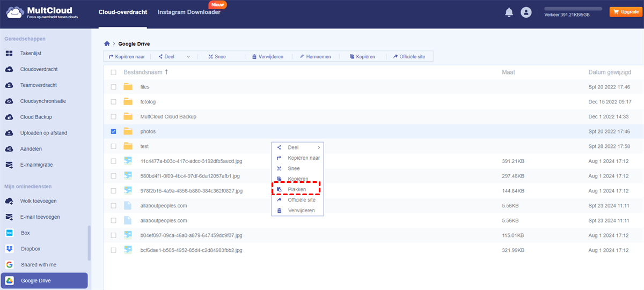Check the bcf6dae1 jpg file checkbox

[x=113, y=250]
